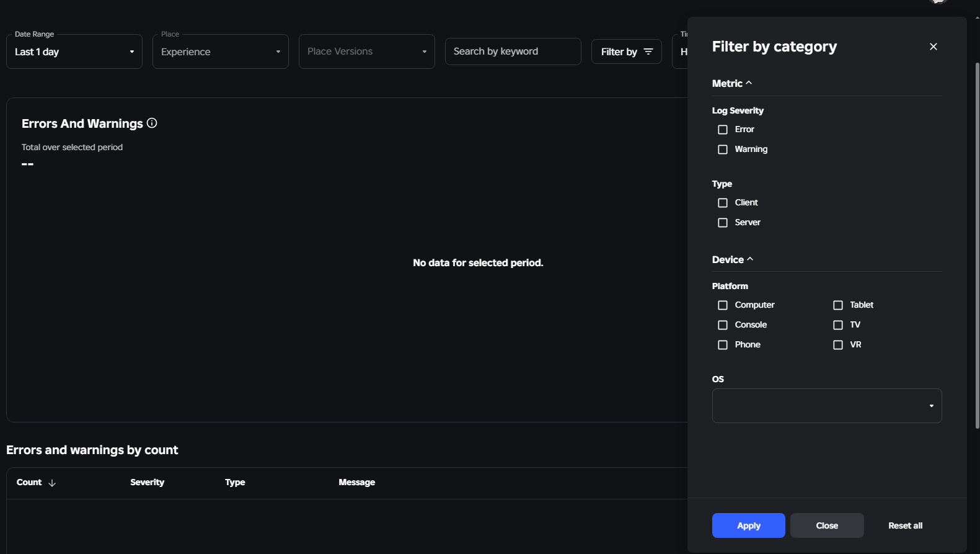The height and width of the screenshot is (554, 980).
Task: Reset all filters
Action: (x=905, y=525)
